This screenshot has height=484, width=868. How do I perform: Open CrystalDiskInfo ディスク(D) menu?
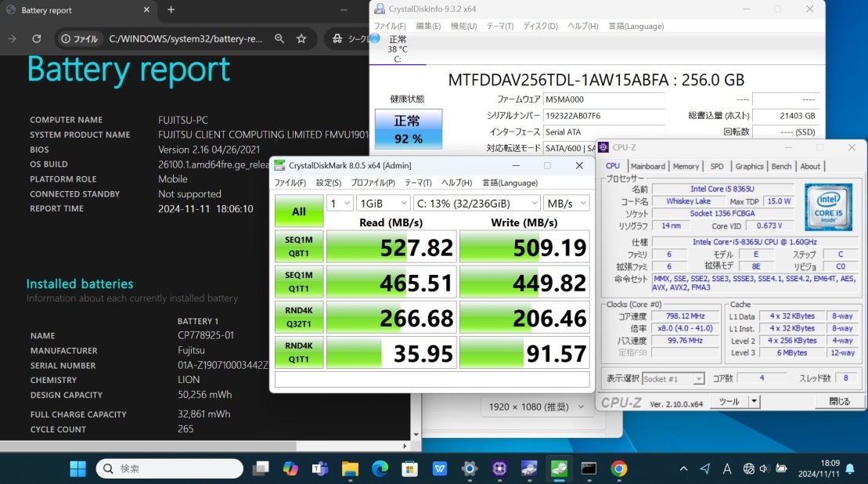click(541, 26)
